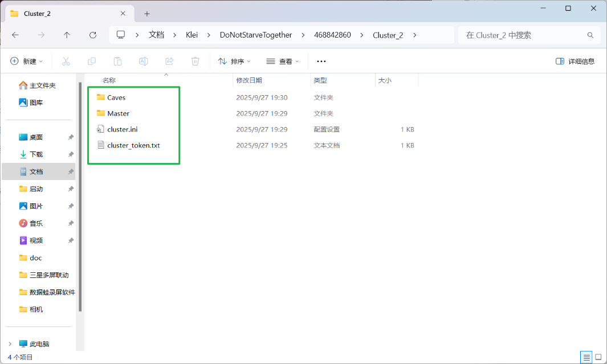
Task: Go up one directory level
Action: (x=67, y=35)
